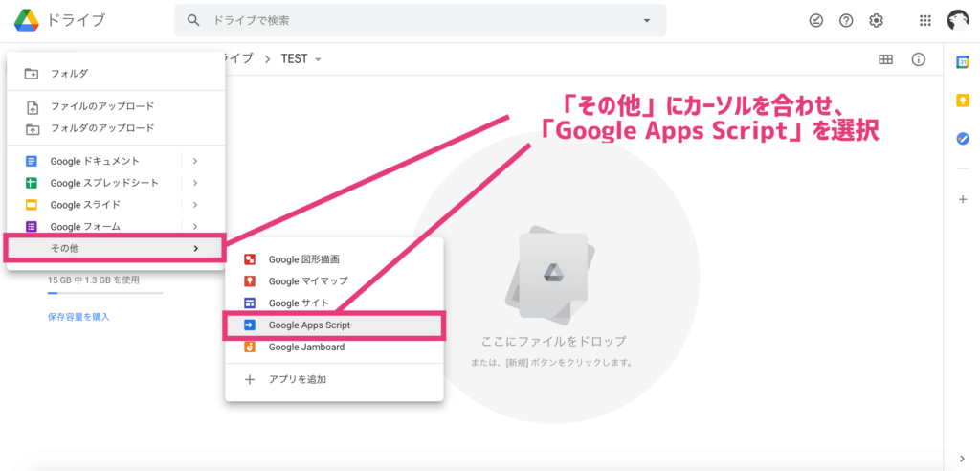Click the Google Docs blue icon
This screenshot has width=980, height=471.
(32, 161)
